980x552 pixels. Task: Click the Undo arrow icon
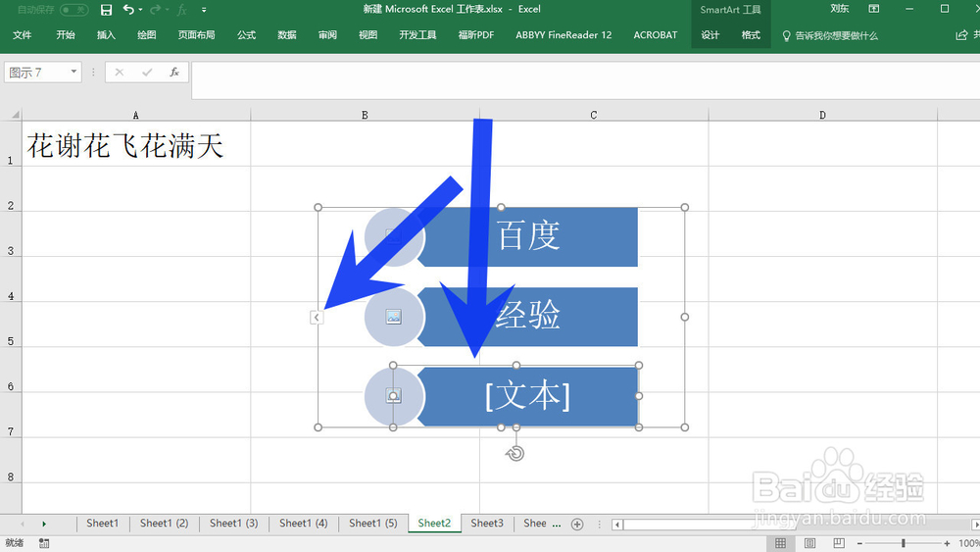coord(128,10)
